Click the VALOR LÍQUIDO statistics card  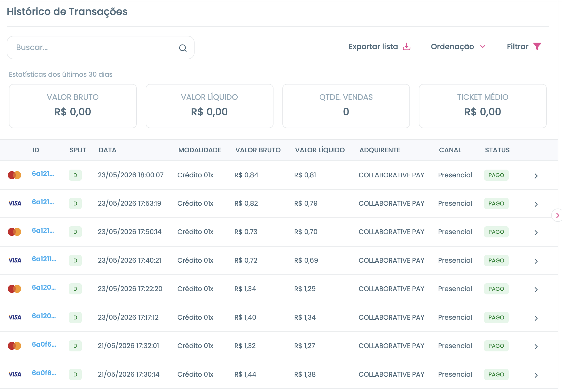(209, 106)
